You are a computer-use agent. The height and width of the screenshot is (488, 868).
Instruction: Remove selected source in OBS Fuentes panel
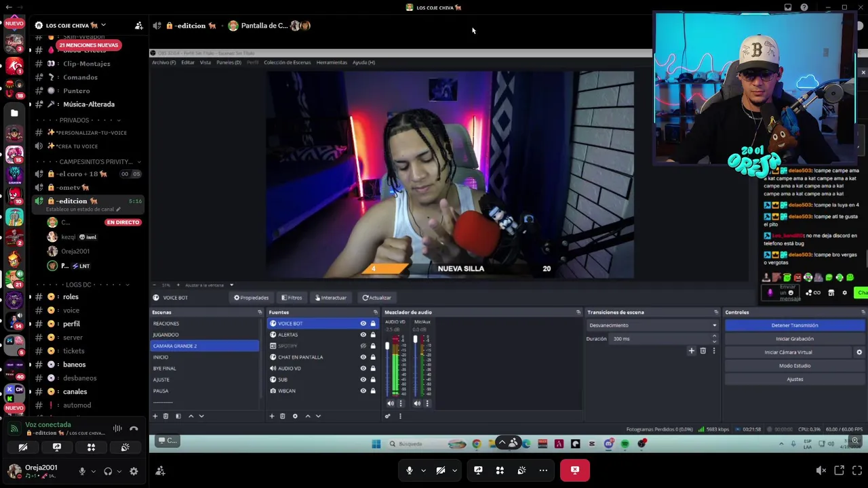(x=283, y=416)
